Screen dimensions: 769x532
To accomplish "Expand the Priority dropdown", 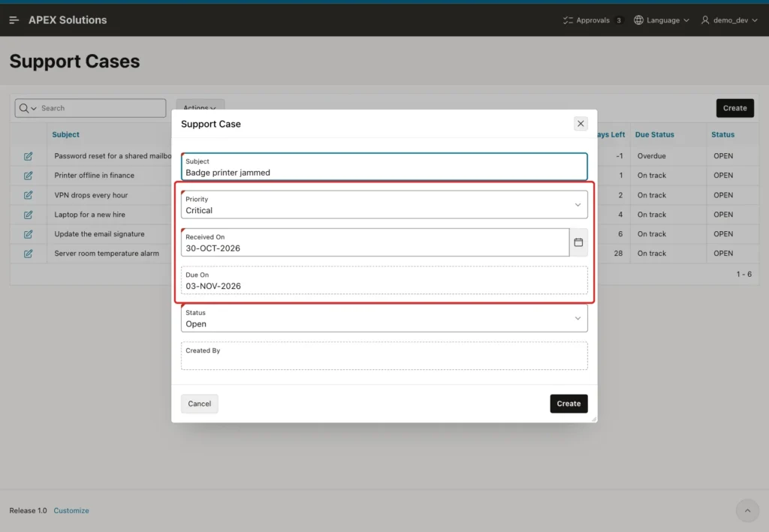I will (x=578, y=205).
